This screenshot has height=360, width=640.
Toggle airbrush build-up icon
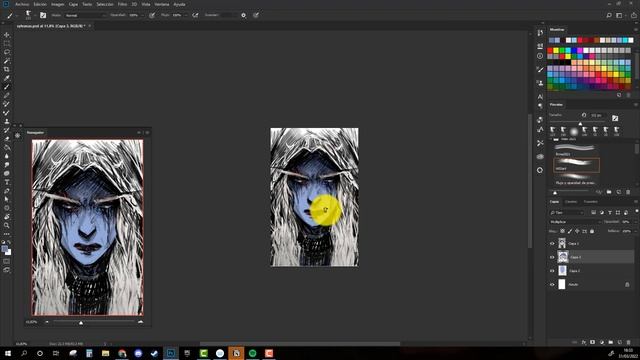pos(196,15)
